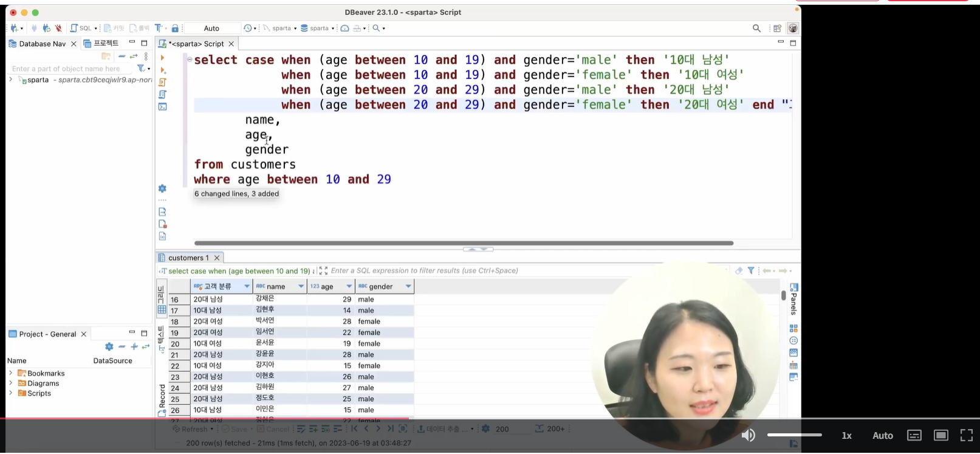
Task: Click the results filter funnel icon
Action: pos(751,270)
